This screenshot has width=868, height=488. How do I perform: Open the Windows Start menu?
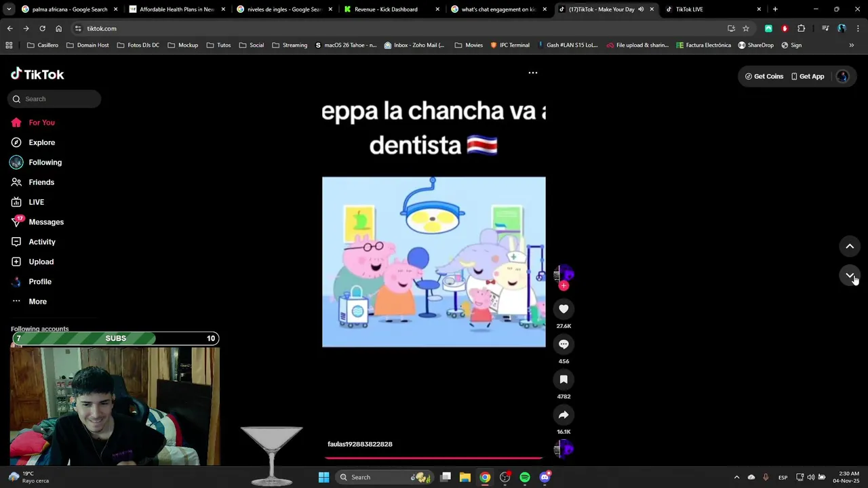323,477
